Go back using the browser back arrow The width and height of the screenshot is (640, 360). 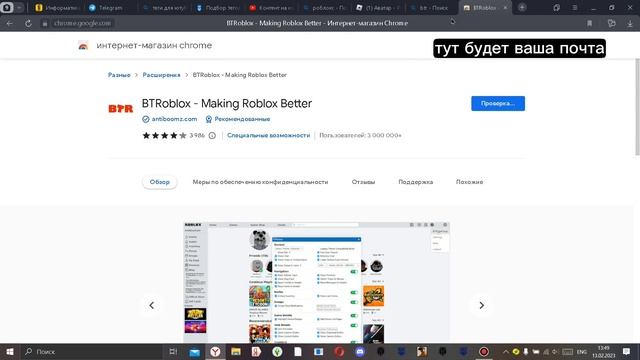click(9, 23)
